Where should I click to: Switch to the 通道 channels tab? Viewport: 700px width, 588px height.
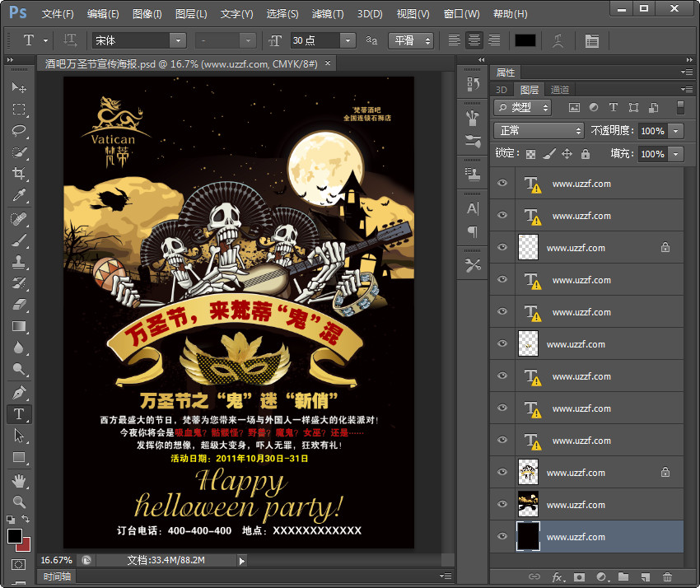(560, 90)
